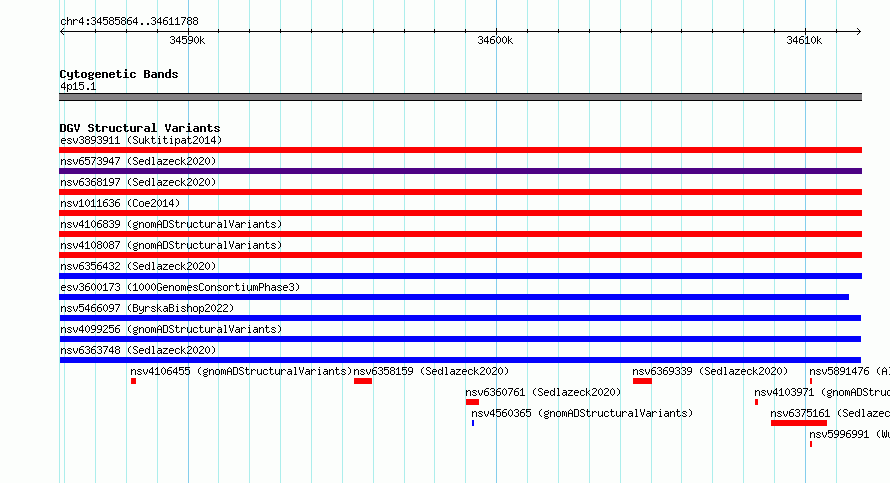Click the red bar under nsv4106839
890x483 pixels.
click(460, 234)
